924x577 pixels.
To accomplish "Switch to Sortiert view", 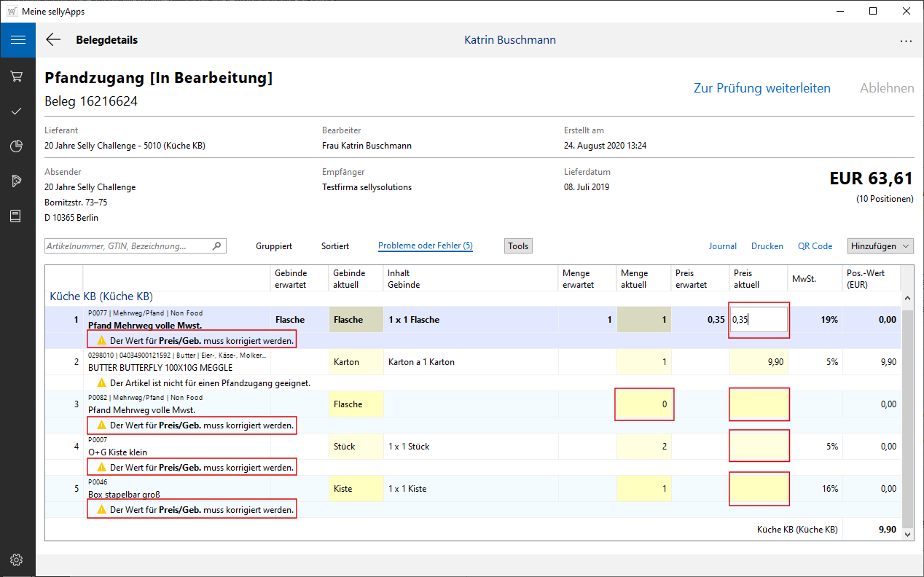I will pyautogui.click(x=335, y=246).
